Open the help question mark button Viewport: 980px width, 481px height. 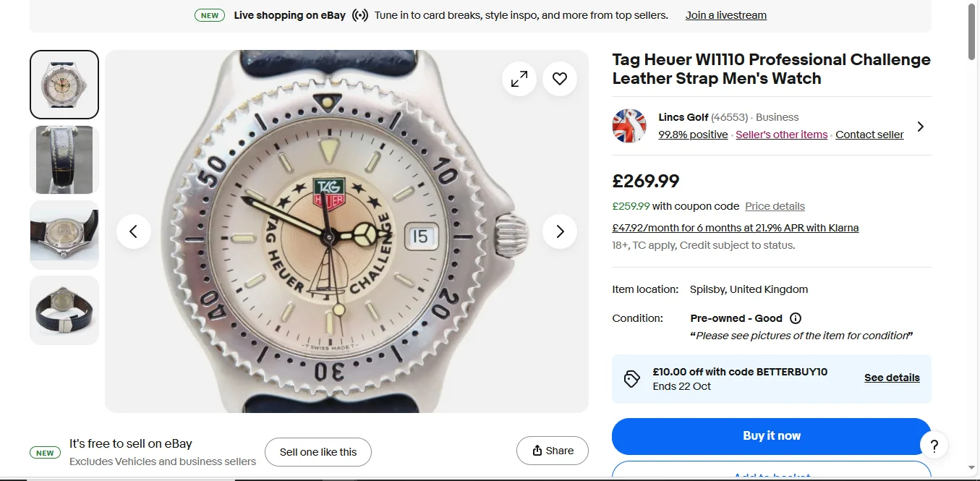934,446
